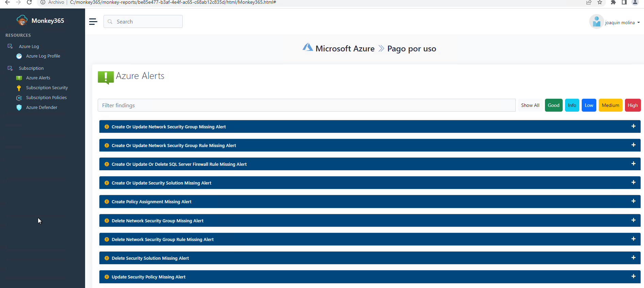Click the share page icon in address bar

pos(589,2)
